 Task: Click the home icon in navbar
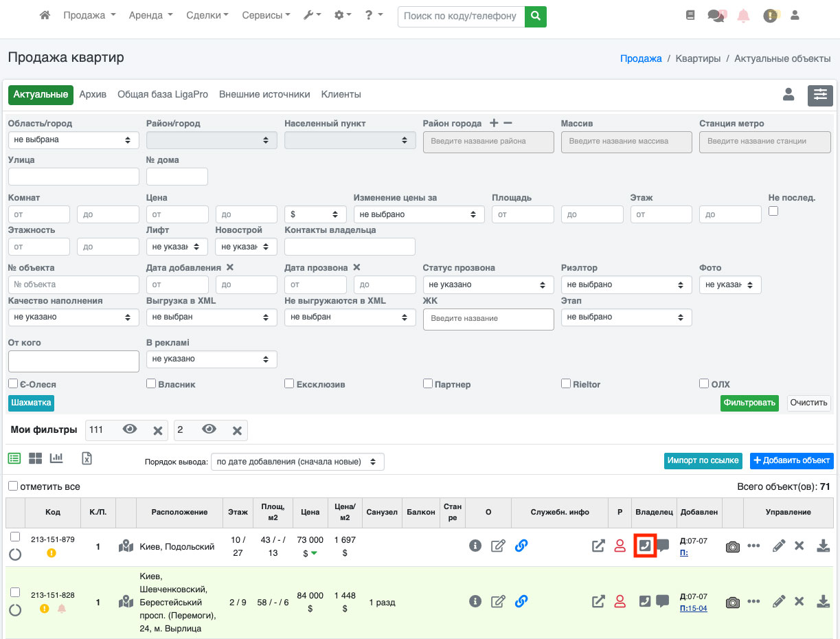click(45, 15)
